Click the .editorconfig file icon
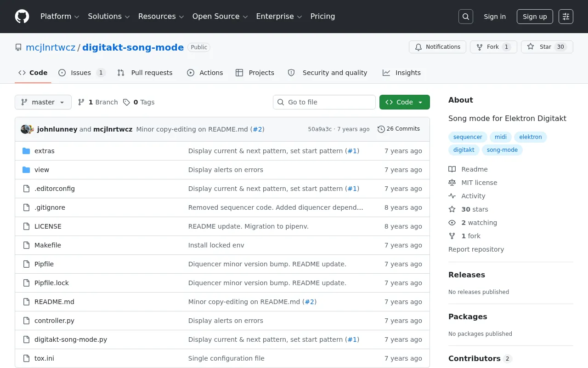 [26, 189]
